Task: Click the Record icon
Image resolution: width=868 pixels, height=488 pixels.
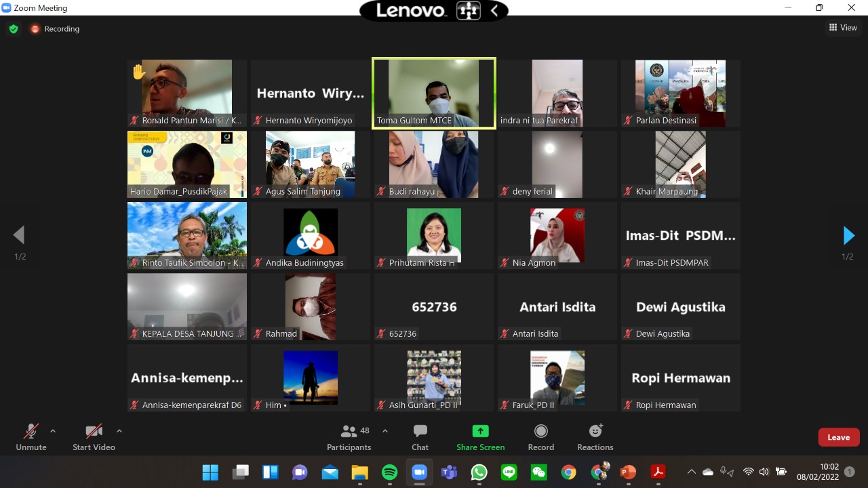Action: coord(540,431)
